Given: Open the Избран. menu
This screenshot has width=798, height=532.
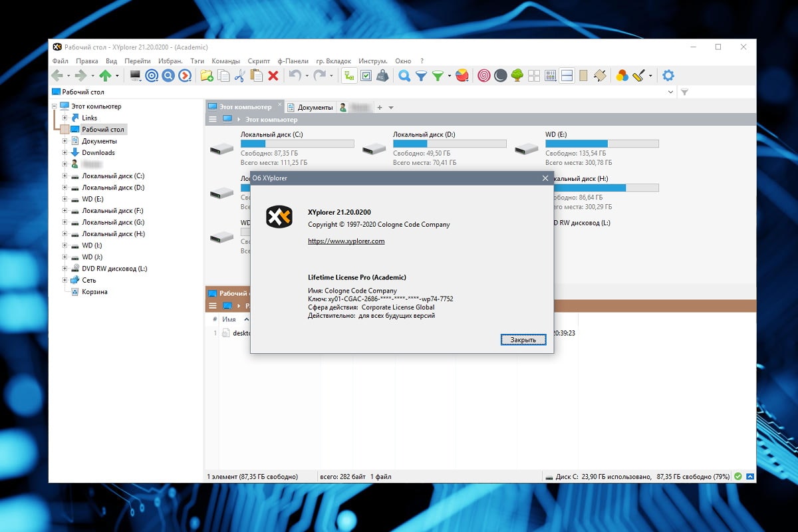Looking at the screenshot, I should click(170, 61).
